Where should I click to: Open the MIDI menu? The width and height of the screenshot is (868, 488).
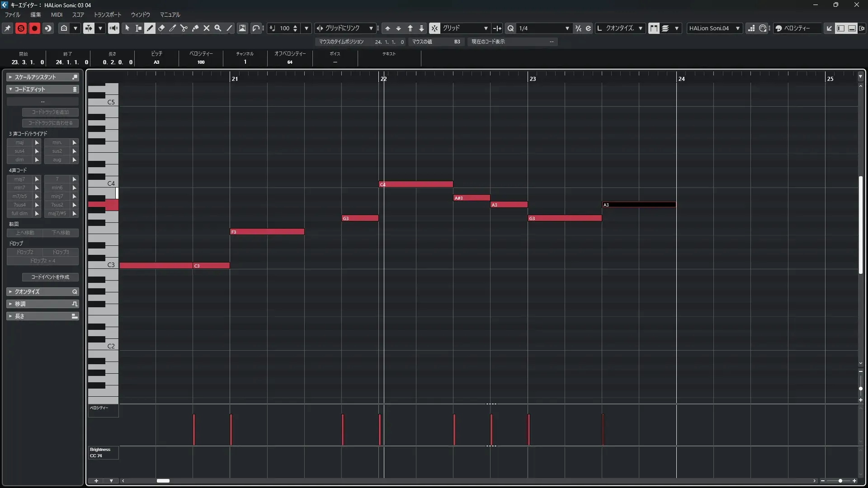[x=57, y=14]
